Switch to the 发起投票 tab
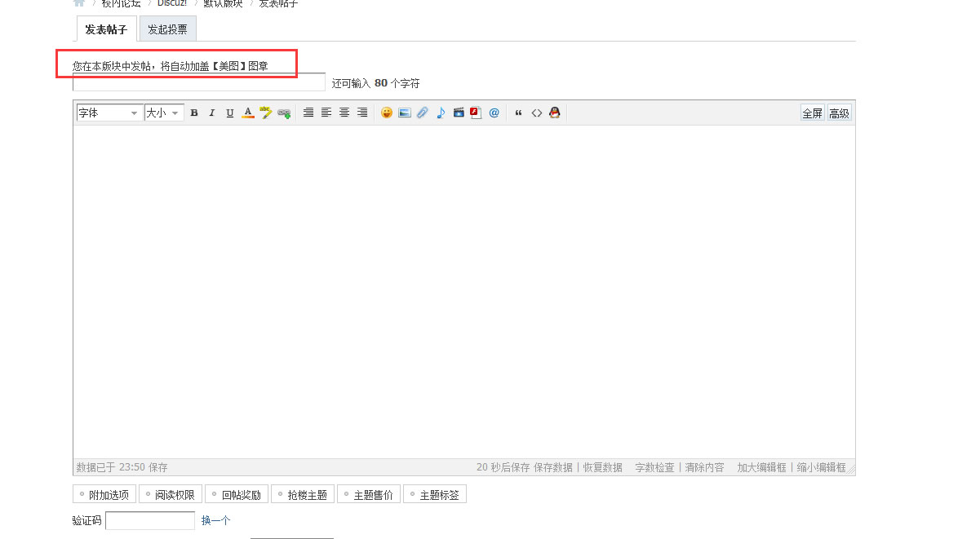Viewport: 980px width, 539px height. [168, 29]
